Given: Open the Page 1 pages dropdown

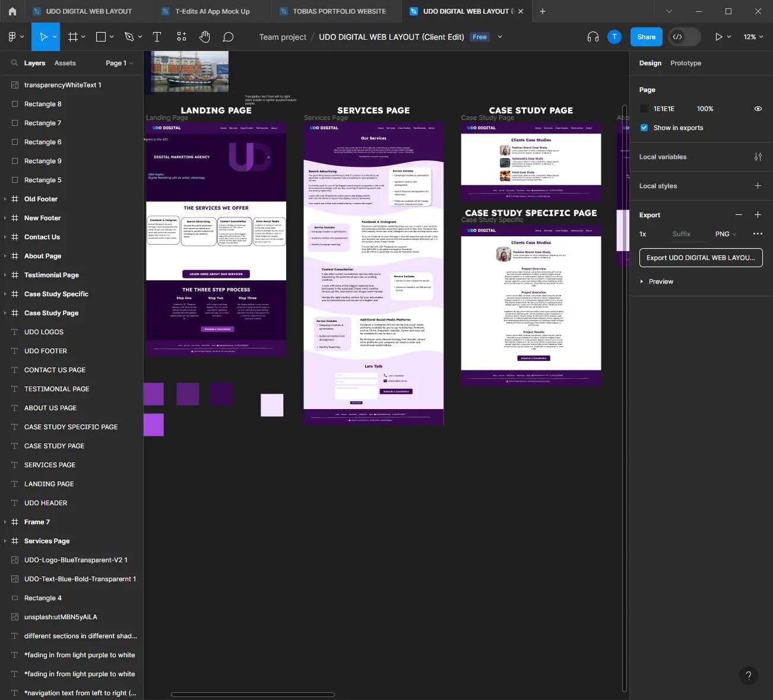Looking at the screenshot, I should pyautogui.click(x=119, y=63).
